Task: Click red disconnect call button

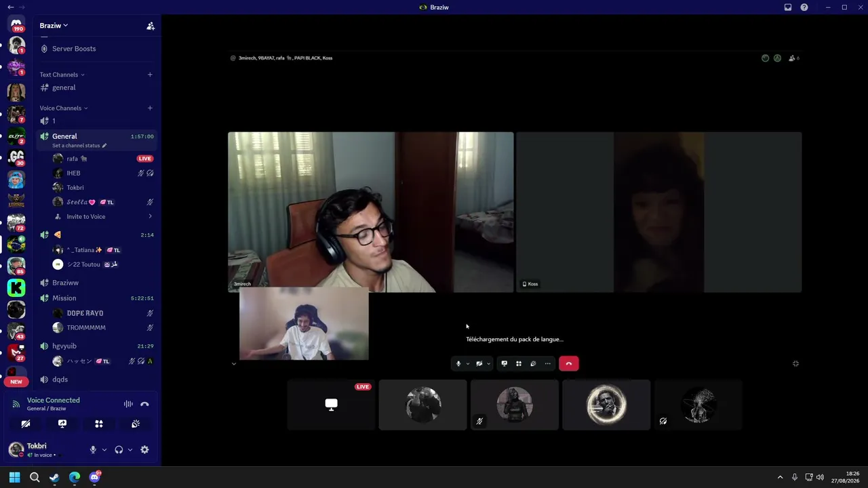Action: (x=569, y=364)
